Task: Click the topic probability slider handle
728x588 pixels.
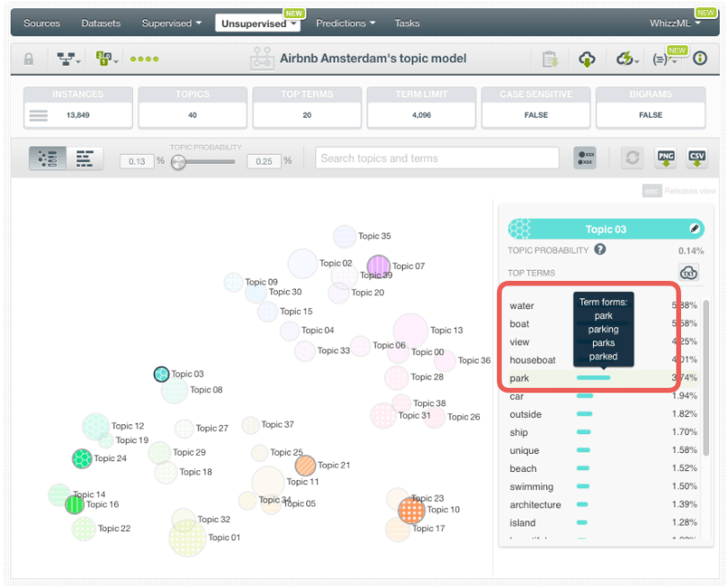Action: 178,162
